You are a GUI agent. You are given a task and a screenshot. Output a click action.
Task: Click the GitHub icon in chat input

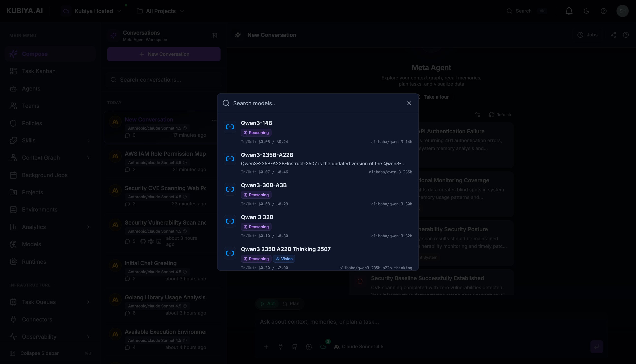(294, 347)
